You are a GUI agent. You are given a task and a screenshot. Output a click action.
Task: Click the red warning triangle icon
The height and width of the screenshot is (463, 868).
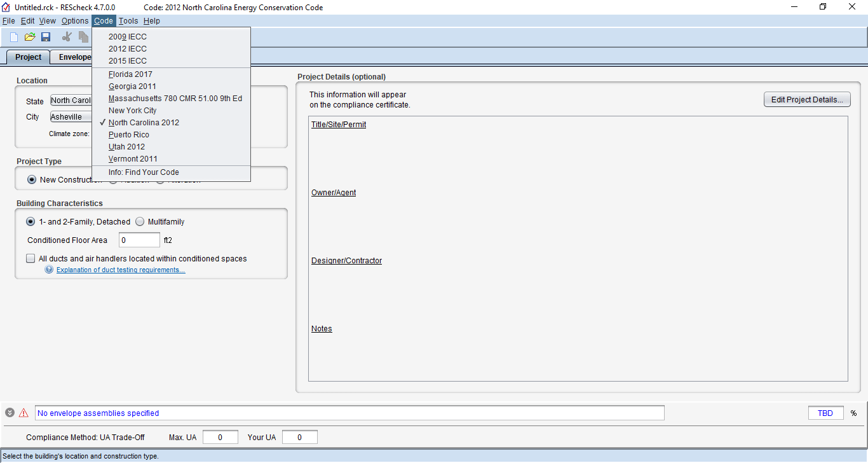point(24,413)
